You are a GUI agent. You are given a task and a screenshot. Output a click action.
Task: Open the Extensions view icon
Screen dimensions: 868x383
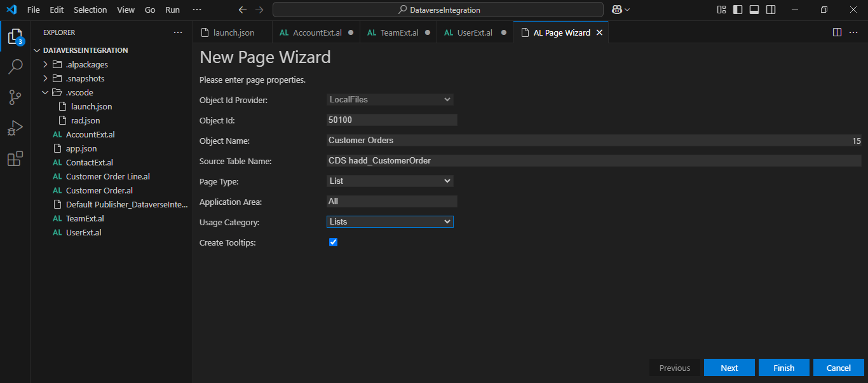point(15,159)
